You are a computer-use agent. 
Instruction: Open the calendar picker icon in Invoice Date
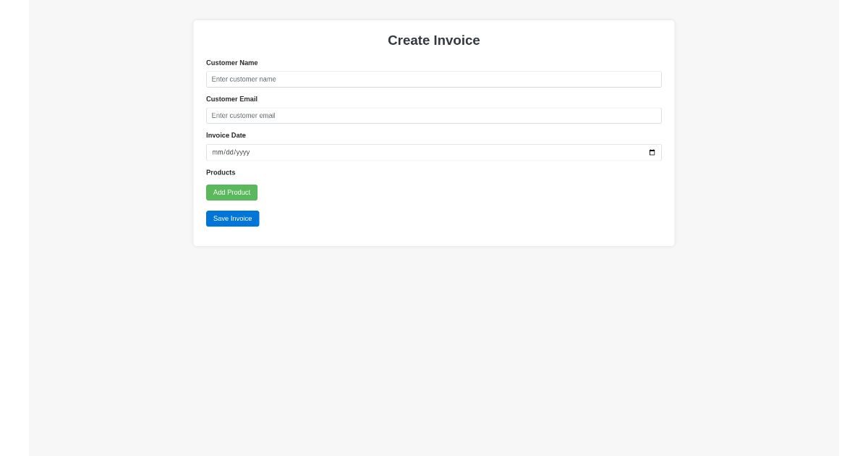click(x=652, y=152)
